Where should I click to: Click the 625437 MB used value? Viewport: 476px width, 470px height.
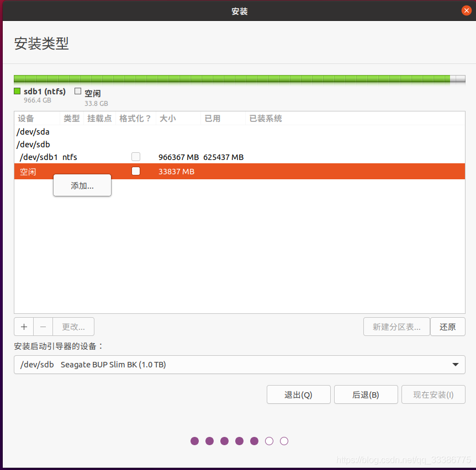pyautogui.click(x=224, y=157)
